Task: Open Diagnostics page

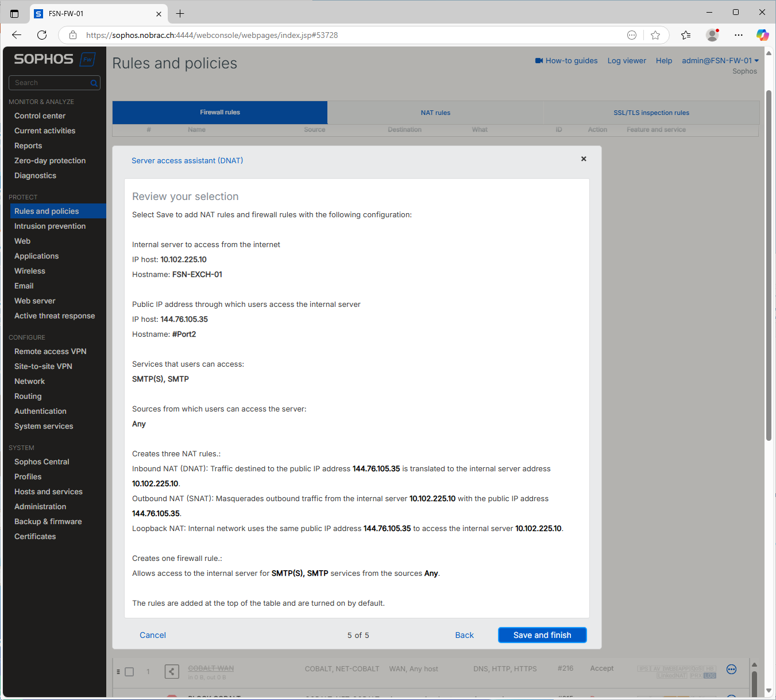Action: [x=35, y=175]
